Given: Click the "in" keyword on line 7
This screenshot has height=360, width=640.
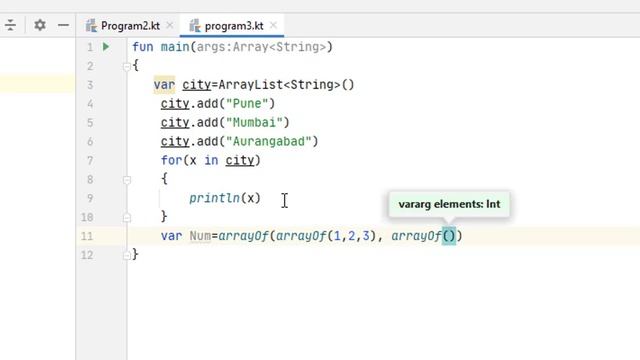Looking at the screenshot, I should point(211,160).
